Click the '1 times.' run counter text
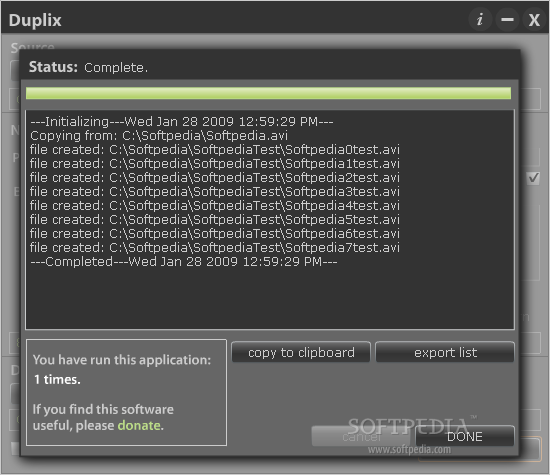The height and width of the screenshot is (475, 550). coord(57,379)
